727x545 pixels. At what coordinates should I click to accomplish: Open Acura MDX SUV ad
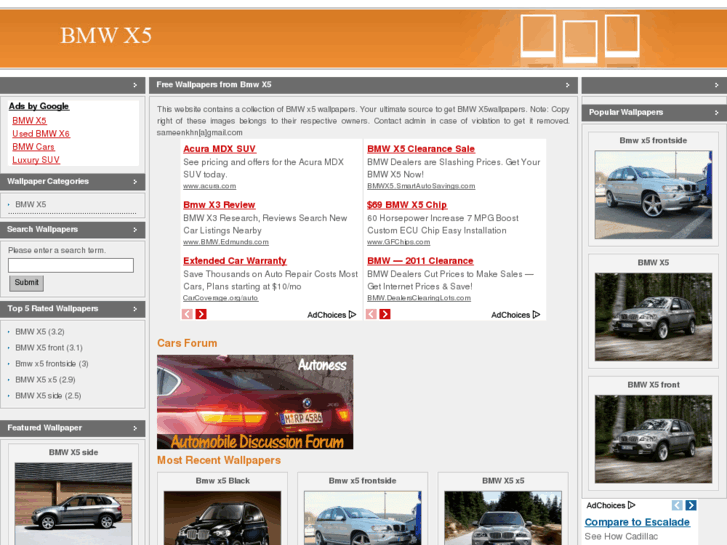[219, 149]
